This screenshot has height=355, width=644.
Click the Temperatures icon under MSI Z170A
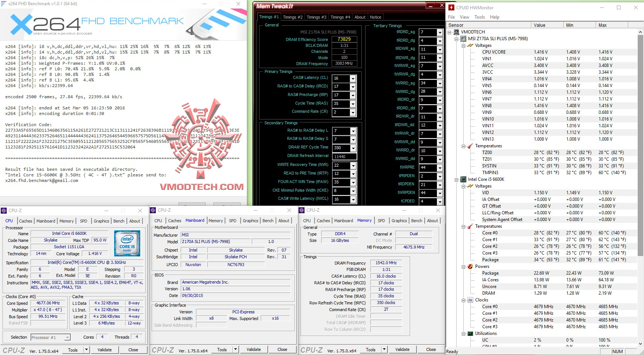pos(470,146)
